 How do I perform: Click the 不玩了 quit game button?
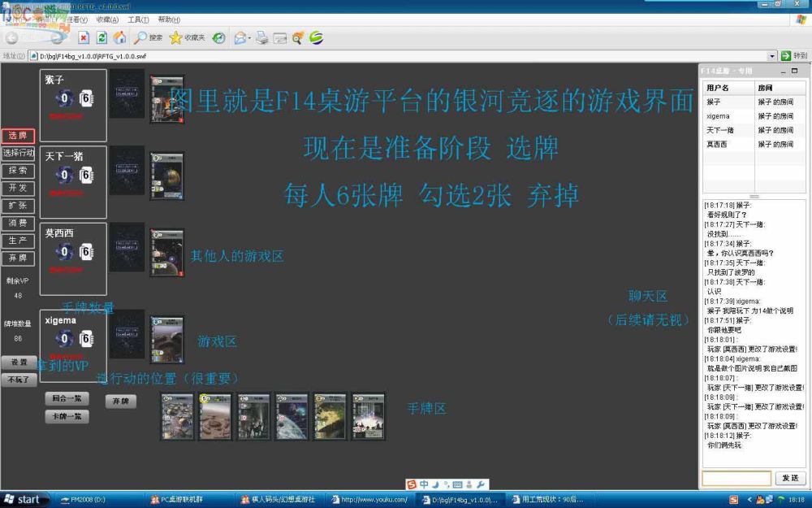point(19,380)
